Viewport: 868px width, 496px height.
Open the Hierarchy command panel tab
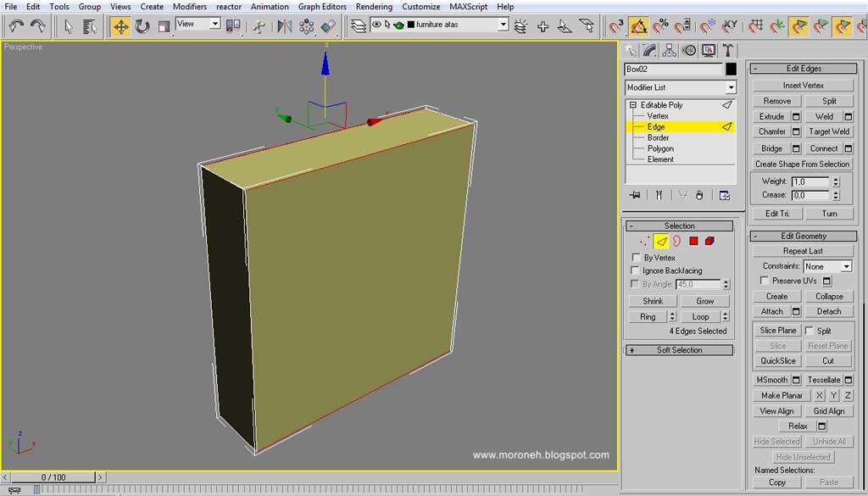[x=670, y=51]
